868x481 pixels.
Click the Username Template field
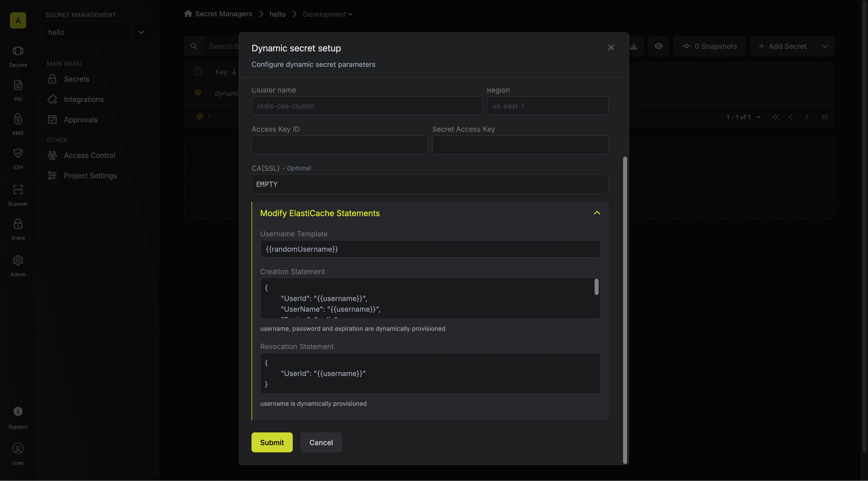click(x=430, y=249)
